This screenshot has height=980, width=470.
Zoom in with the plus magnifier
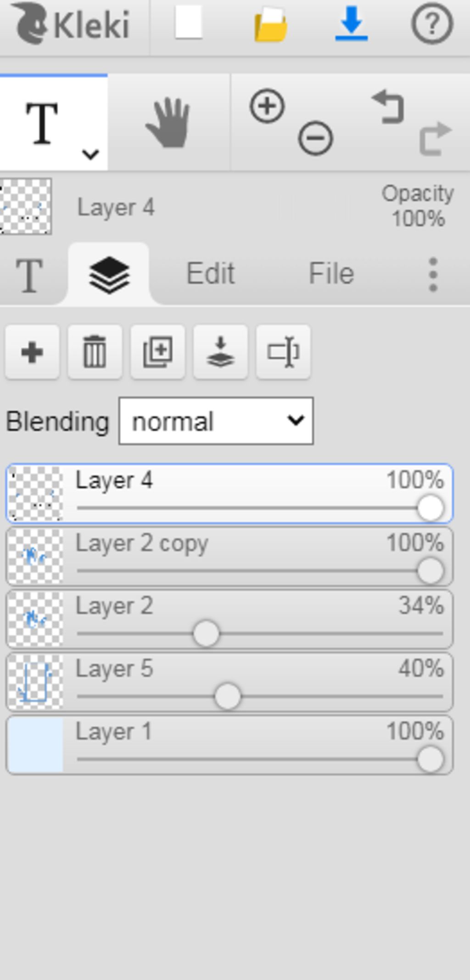[267, 106]
